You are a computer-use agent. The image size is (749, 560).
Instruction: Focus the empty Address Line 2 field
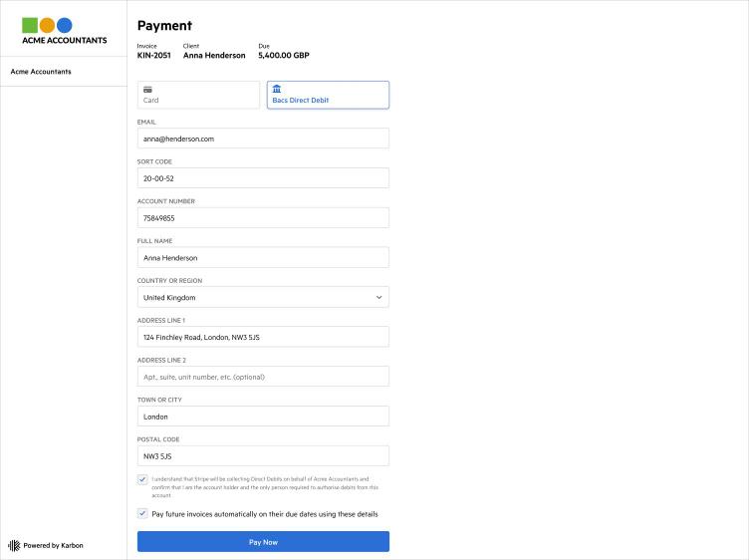point(263,377)
